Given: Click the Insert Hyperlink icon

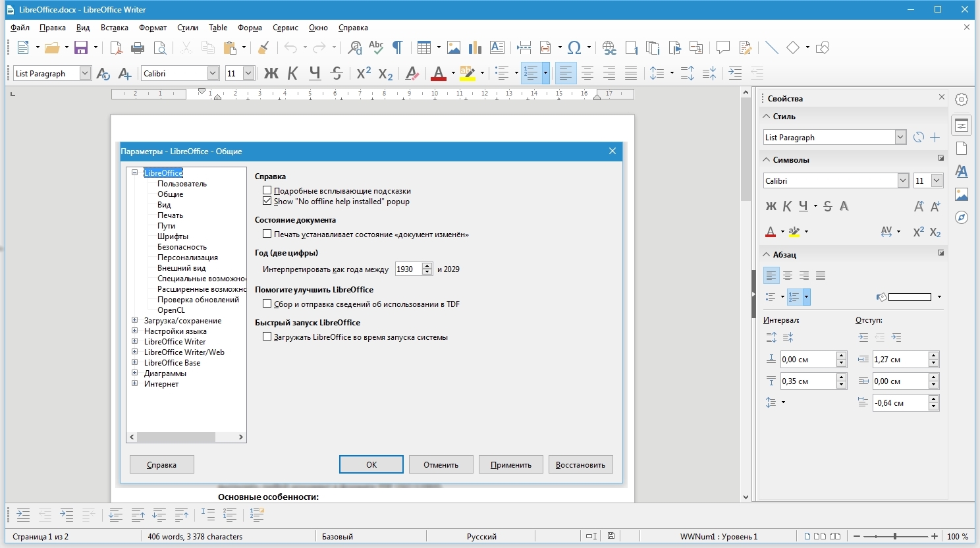Looking at the screenshot, I should 610,47.
